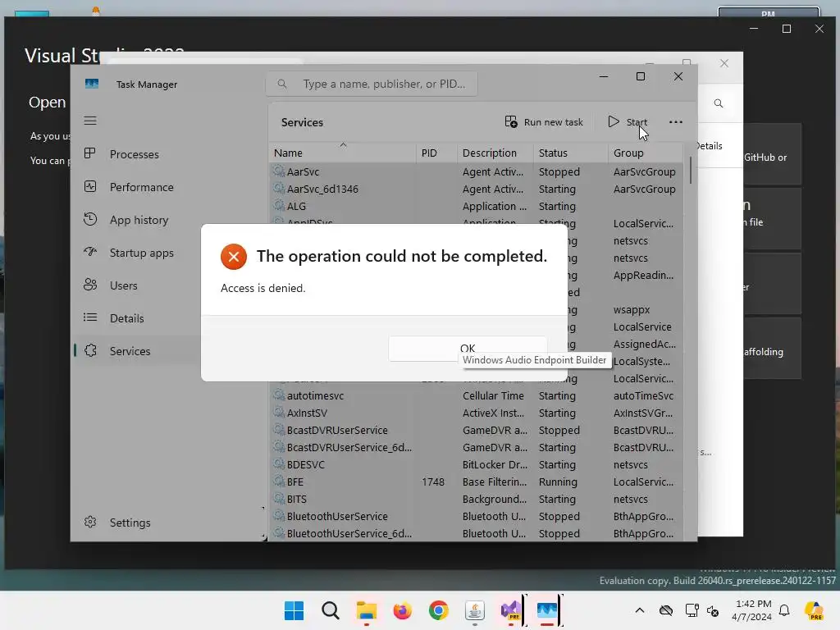Viewport: 840px width, 630px height.
Task: Select BluetoothUserService_6d... row
Action: (477, 533)
